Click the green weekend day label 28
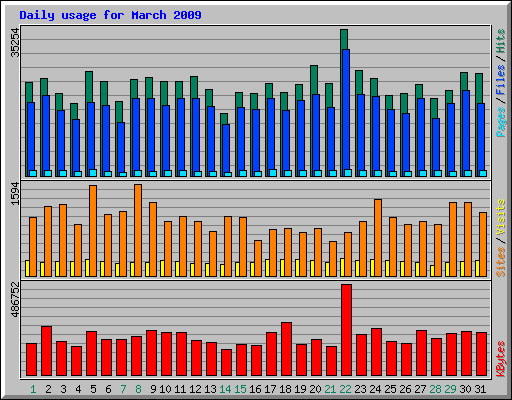This screenshot has width=512, height=400. (435, 389)
